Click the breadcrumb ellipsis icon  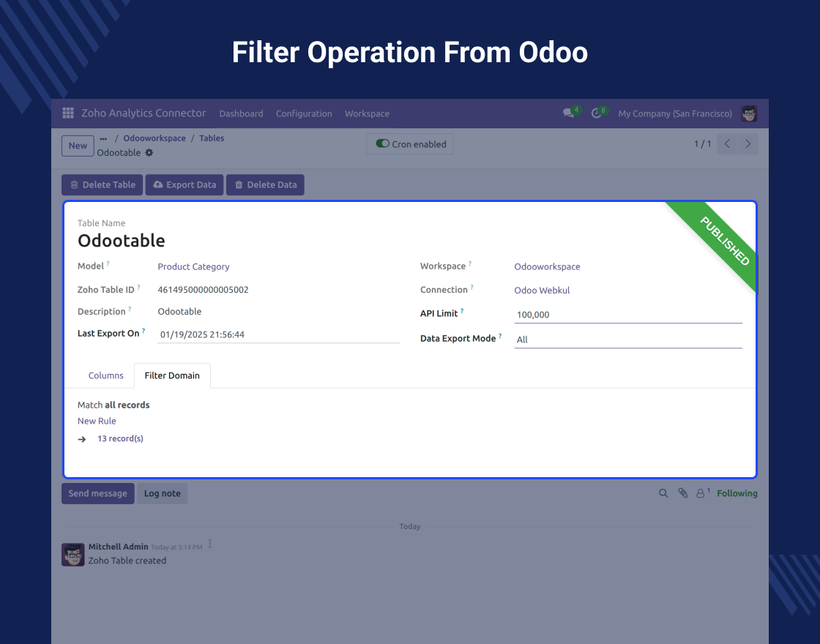103,138
